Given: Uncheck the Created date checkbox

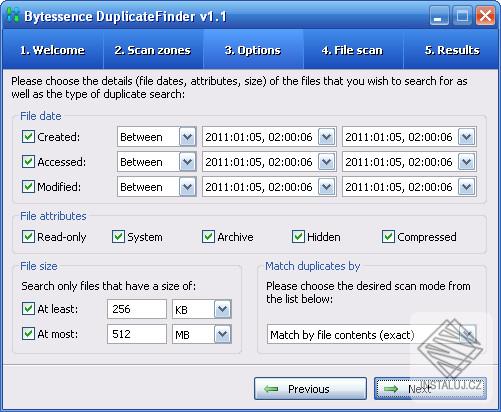Looking at the screenshot, I should click(28, 136).
